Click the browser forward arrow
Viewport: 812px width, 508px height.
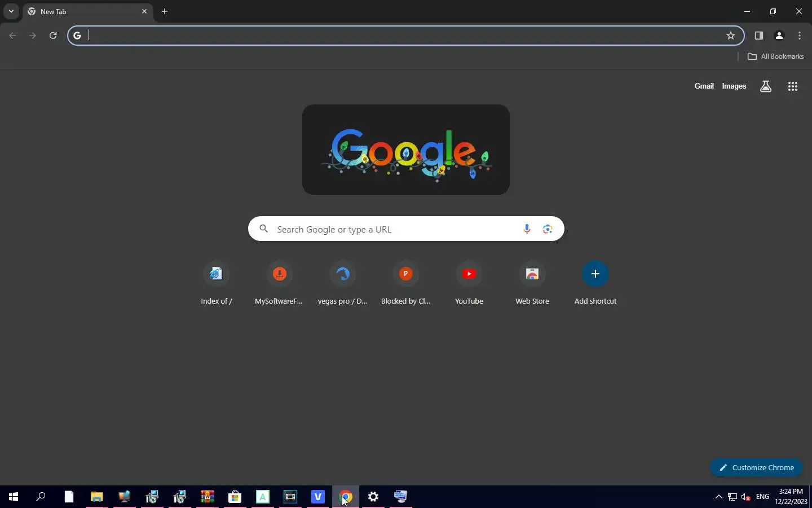pyautogui.click(x=33, y=36)
